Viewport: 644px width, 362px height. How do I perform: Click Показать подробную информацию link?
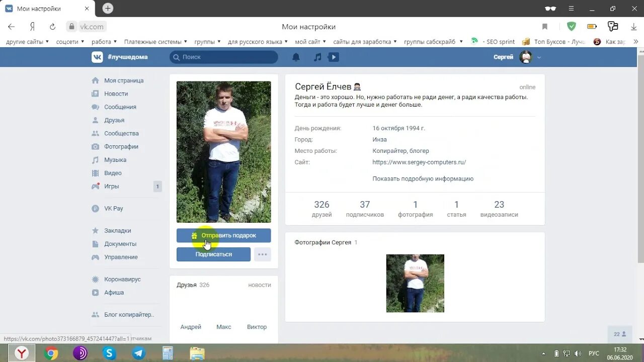pyautogui.click(x=423, y=178)
